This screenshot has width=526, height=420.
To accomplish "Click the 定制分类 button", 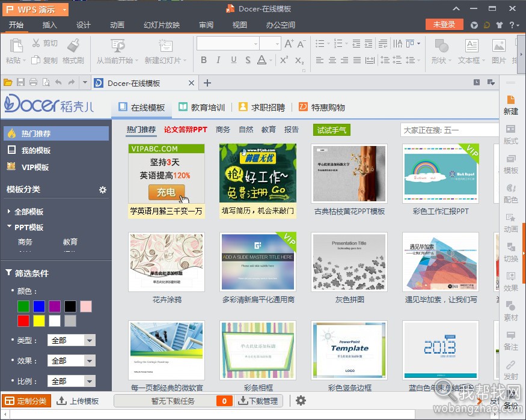I will [26, 401].
